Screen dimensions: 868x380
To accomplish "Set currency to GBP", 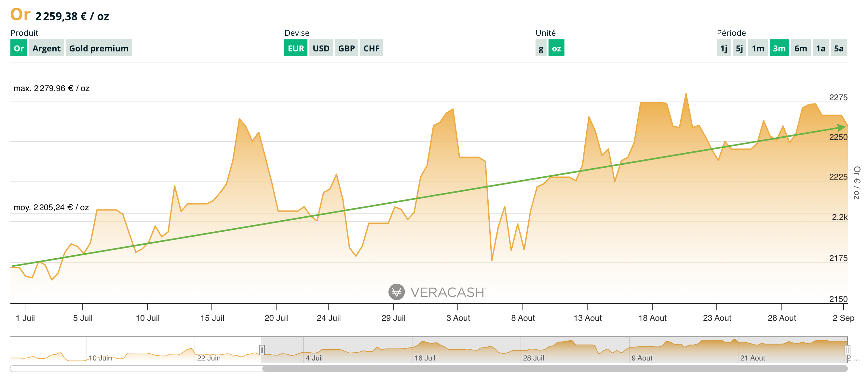I will point(346,48).
